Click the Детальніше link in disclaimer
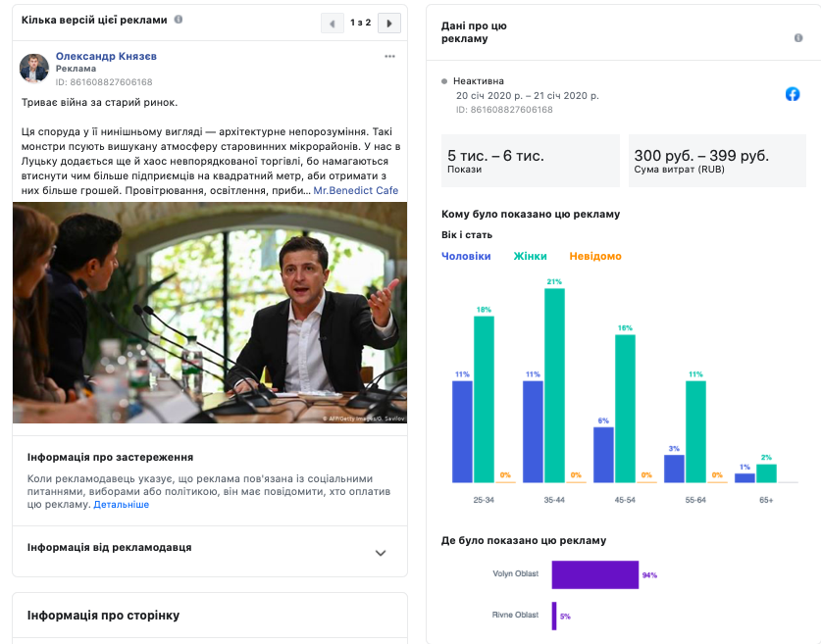 click(x=122, y=505)
